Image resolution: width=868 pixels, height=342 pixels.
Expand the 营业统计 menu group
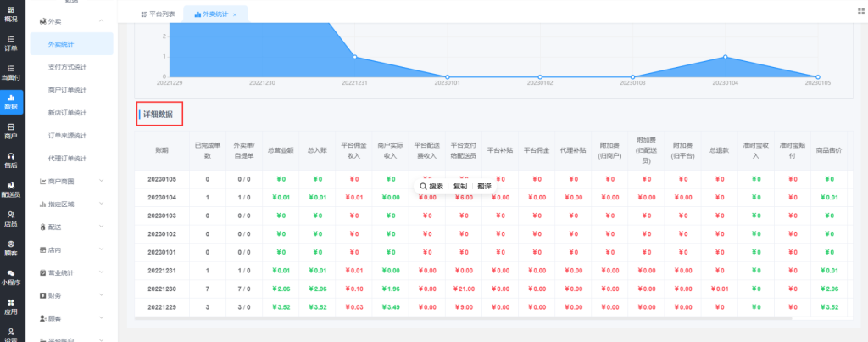[x=102, y=272]
